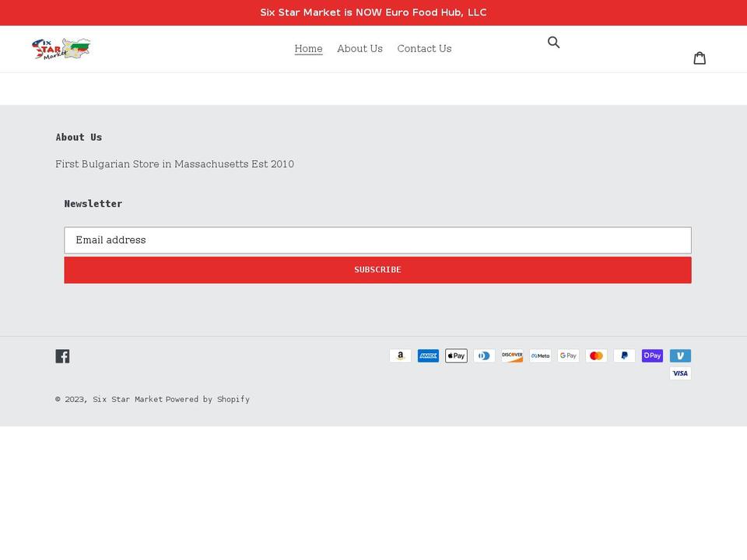747x560 pixels.
Task: Follow the Powered by Shopify link
Action: pos(208,399)
